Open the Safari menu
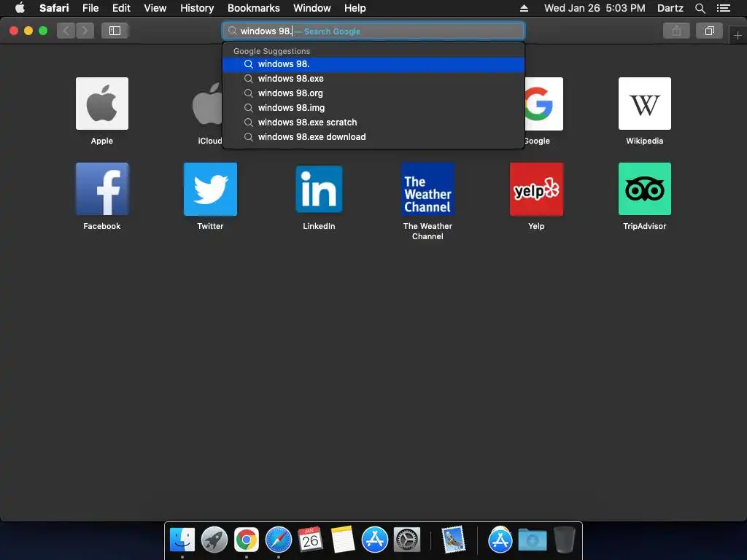Image resolution: width=747 pixels, height=560 pixels. pos(54,8)
